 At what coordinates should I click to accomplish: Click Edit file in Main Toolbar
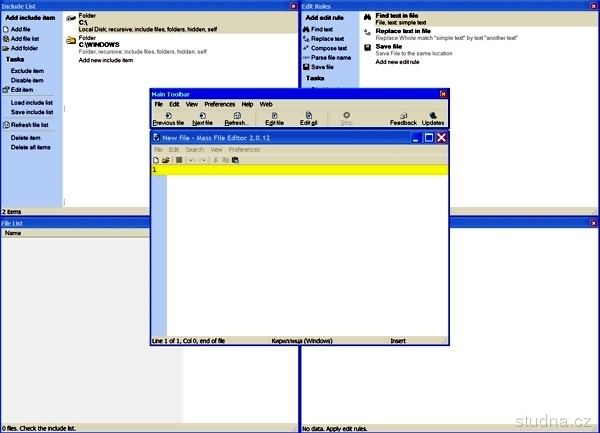(274, 119)
